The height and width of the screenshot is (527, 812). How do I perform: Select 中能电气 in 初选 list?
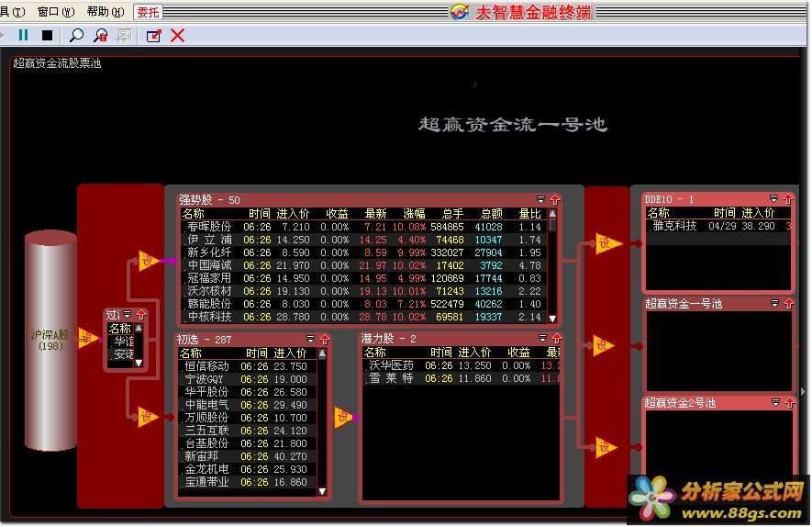click(x=248, y=405)
